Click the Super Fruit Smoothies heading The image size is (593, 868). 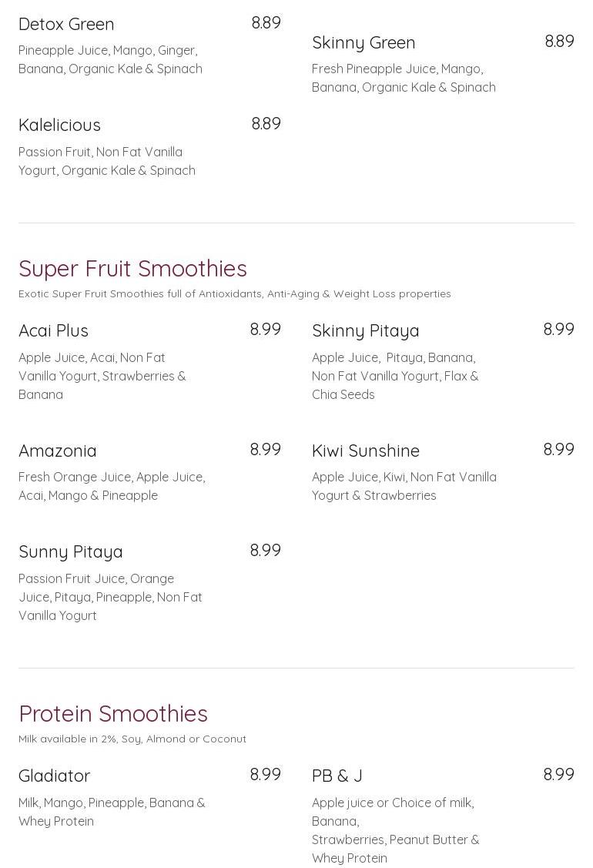(x=132, y=268)
